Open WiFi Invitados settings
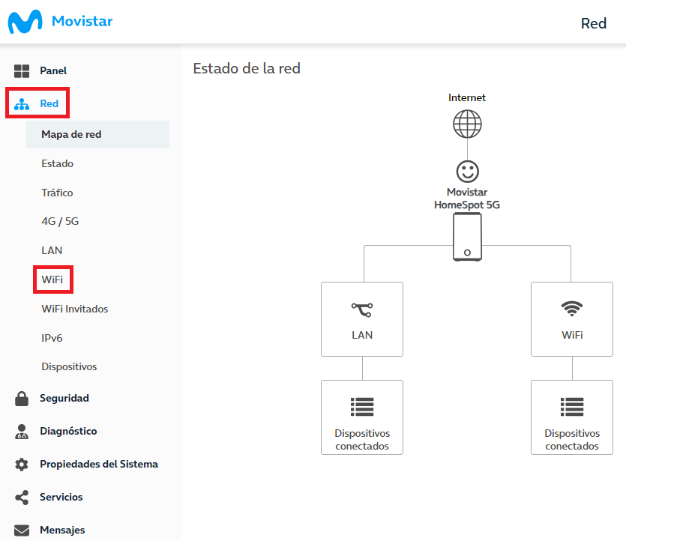 [x=75, y=309]
